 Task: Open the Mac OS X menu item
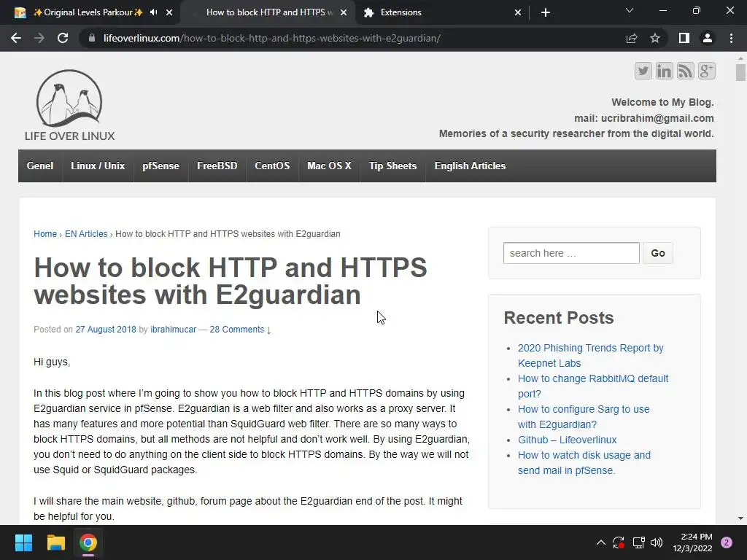[329, 166]
